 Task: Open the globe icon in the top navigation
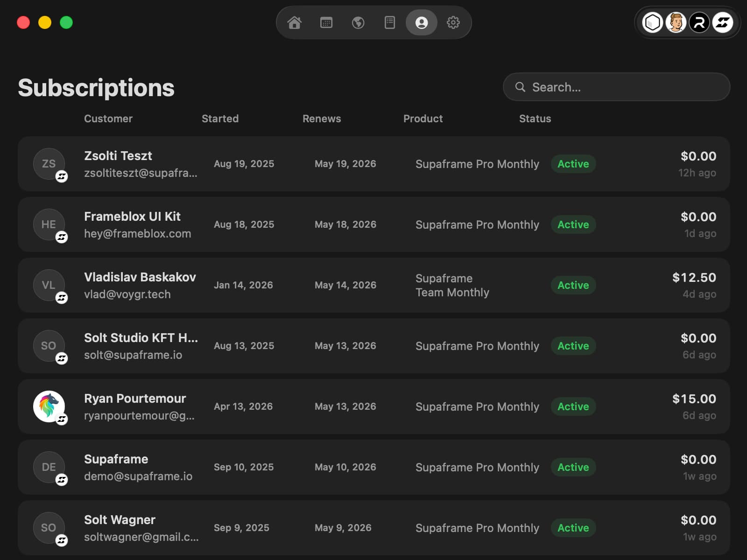358,22
